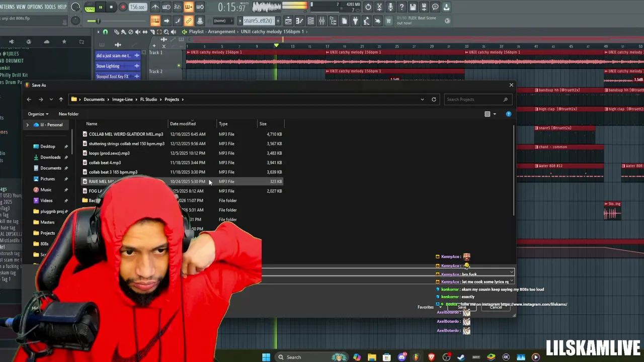Open the Channel rack view icon
644x362 pixels.
pyautogui.click(x=310, y=21)
